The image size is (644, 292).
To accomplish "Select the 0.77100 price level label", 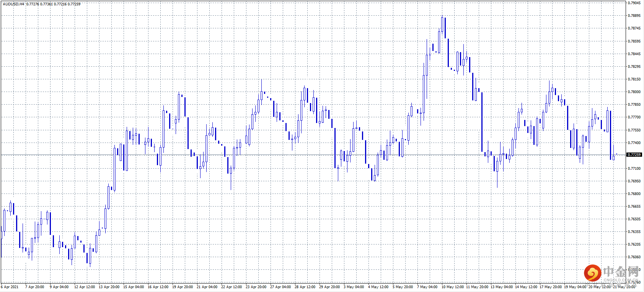I will (x=634, y=169).
